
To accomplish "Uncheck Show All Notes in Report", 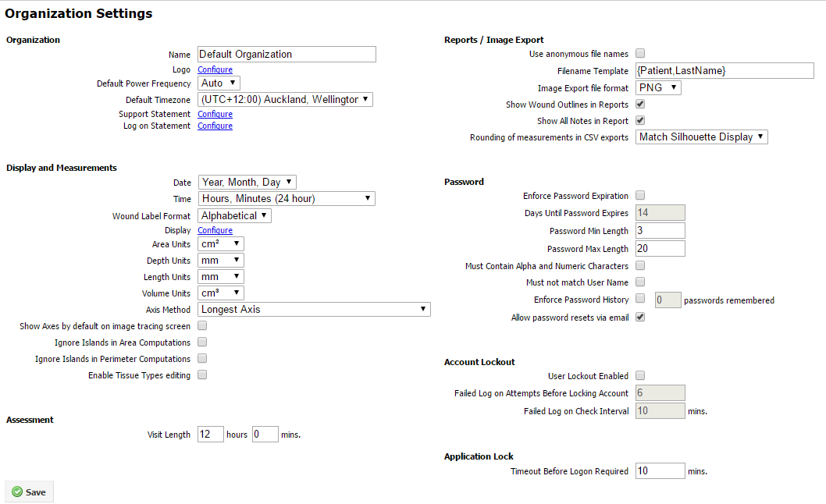I will tap(640, 121).
